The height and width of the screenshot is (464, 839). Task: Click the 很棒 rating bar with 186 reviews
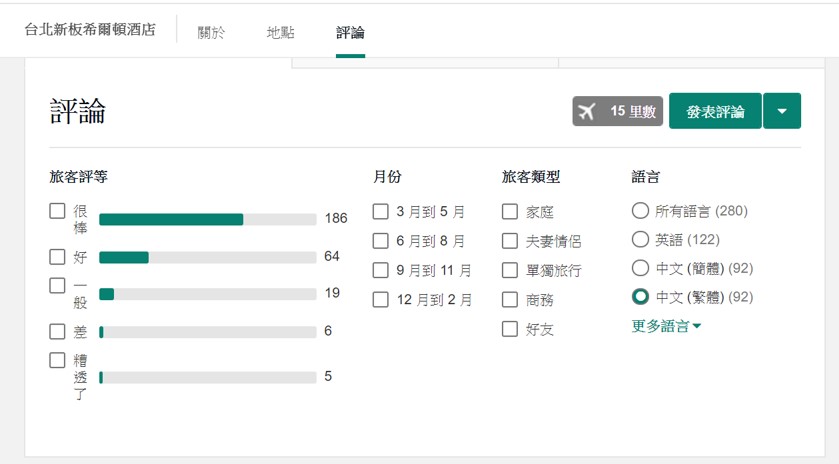coord(207,219)
